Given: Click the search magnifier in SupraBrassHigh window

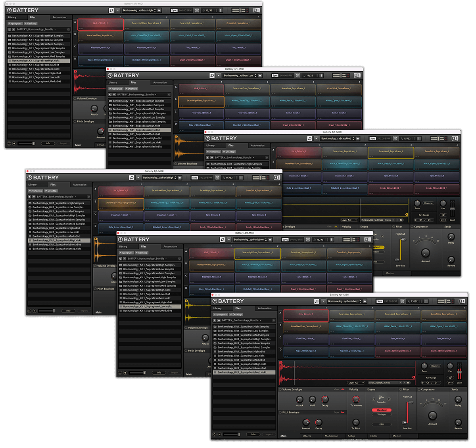Looking at the screenshot, I should 111,10.
